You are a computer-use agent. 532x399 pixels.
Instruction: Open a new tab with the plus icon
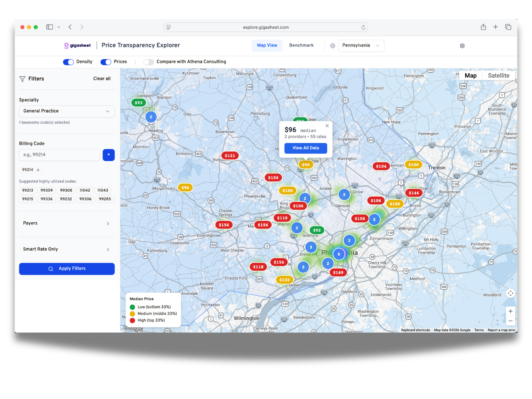(495, 27)
